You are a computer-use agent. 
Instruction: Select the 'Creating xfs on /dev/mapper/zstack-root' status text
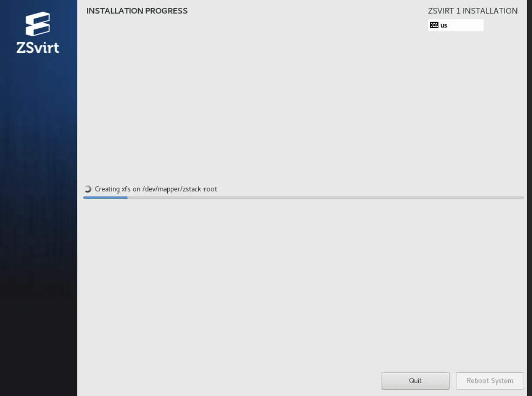156,189
